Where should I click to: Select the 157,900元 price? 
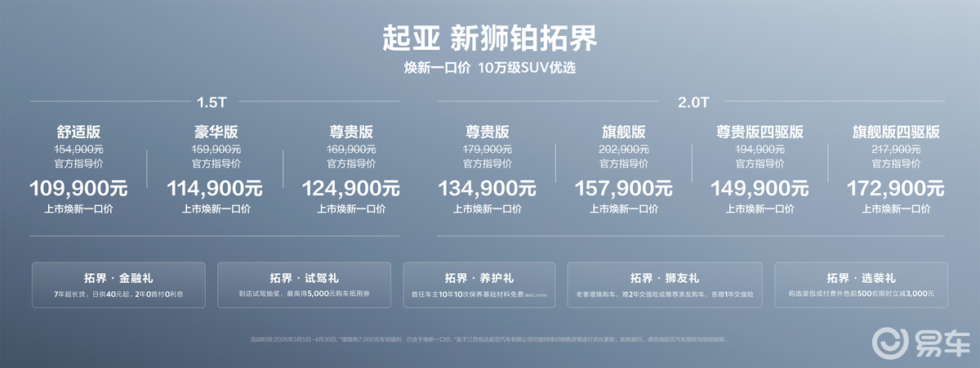624,189
